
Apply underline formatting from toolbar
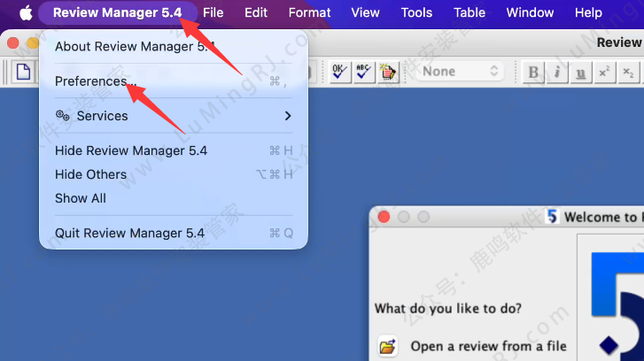579,72
